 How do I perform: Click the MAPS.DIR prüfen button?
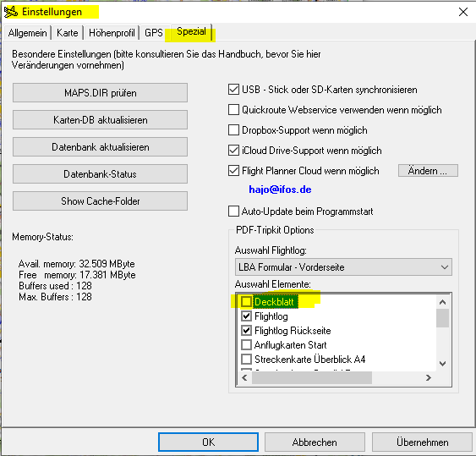click(100, 93)
